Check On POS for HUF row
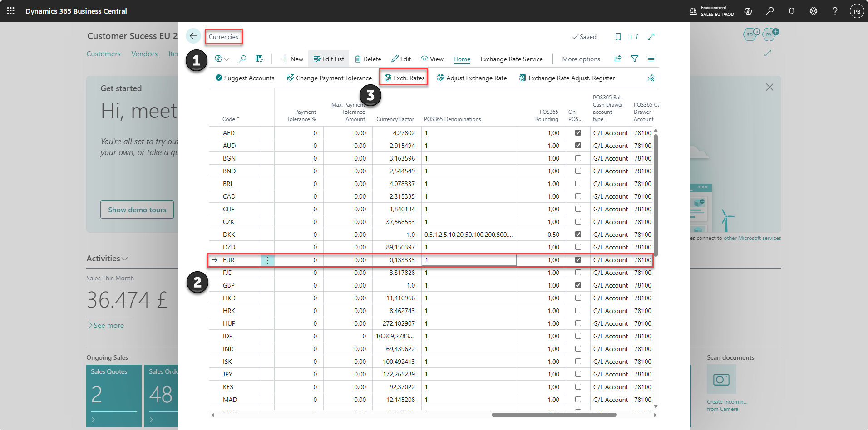The image size is (868, 430). point(578,323)
